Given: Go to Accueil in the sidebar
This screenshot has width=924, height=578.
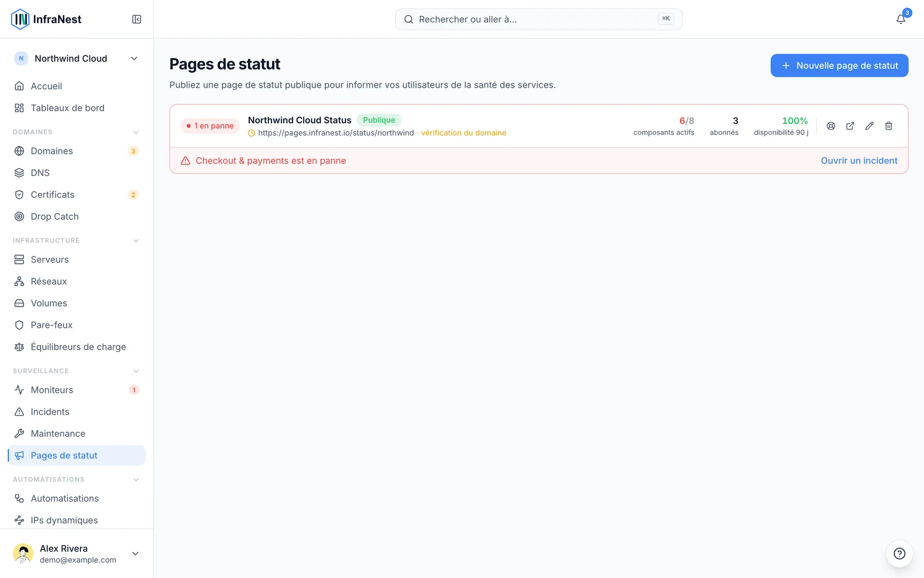Looking at the screenshot, I should (77, 86).
